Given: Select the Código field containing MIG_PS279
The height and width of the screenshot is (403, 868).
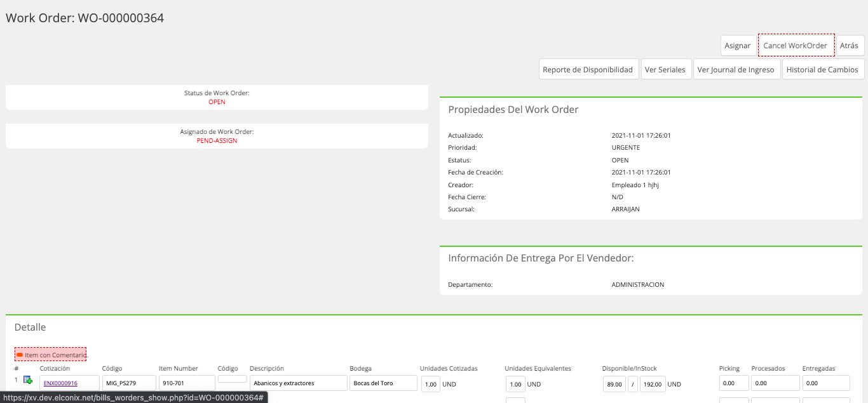Looking at the screenshot, I should click(x=129, y=383).
